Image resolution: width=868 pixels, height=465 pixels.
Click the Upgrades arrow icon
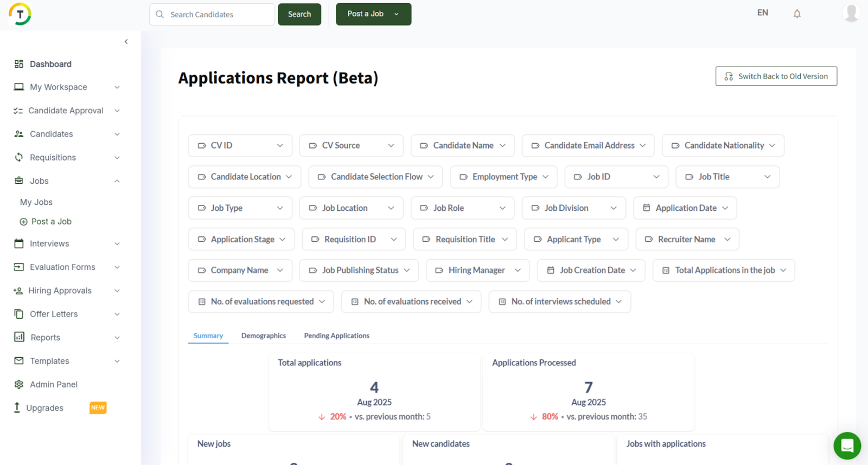(17, 408)
